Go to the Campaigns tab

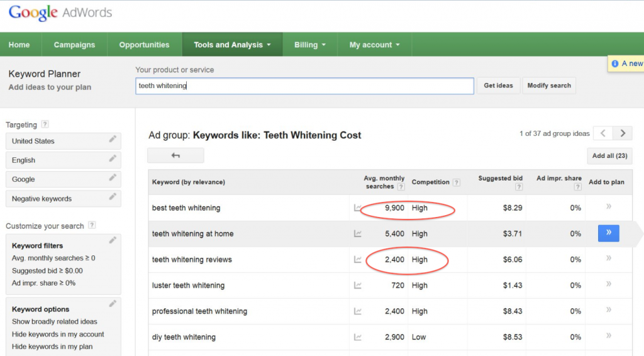(74, 45)
